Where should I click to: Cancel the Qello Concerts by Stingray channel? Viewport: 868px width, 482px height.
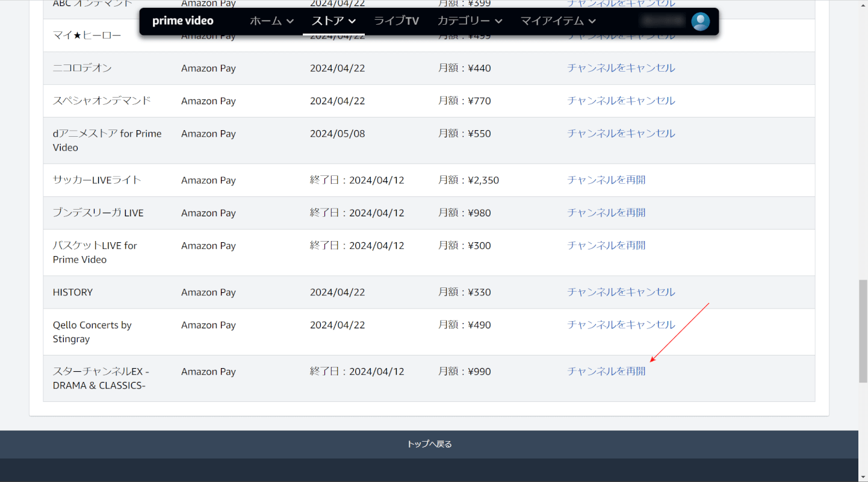(621, 324)
